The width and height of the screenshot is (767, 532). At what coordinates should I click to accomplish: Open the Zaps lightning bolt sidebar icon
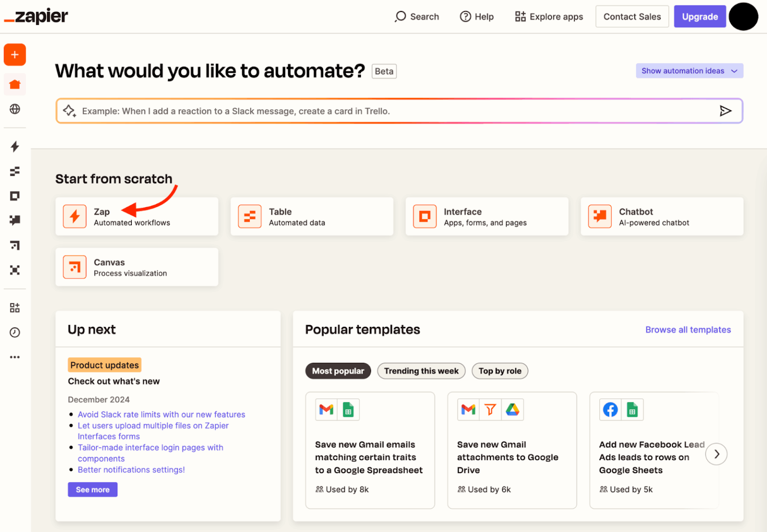(14, 147)
